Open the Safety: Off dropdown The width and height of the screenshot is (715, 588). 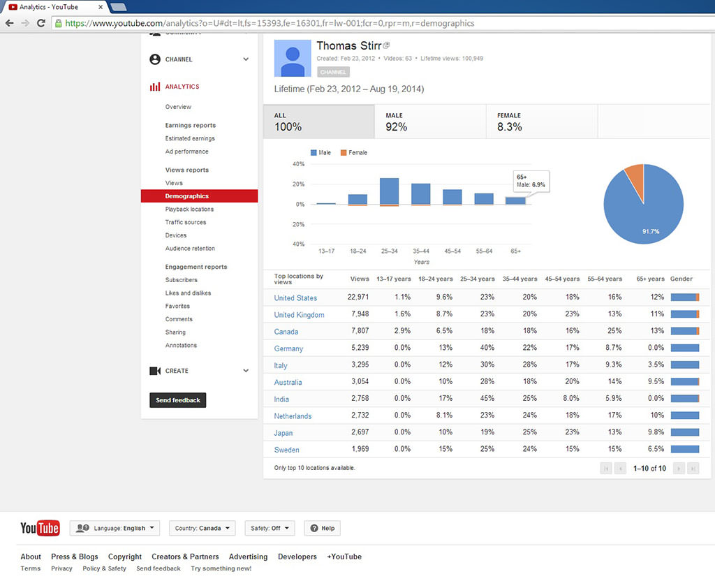270,528
